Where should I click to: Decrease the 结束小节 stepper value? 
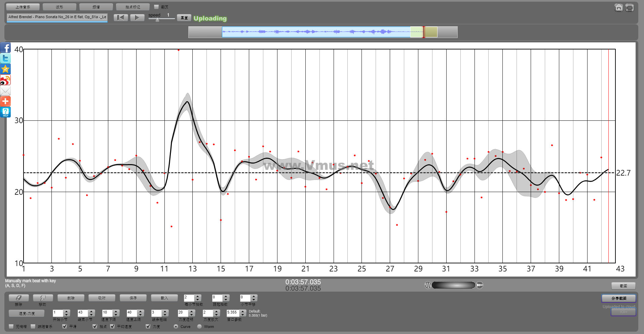(x=91, y=314)
